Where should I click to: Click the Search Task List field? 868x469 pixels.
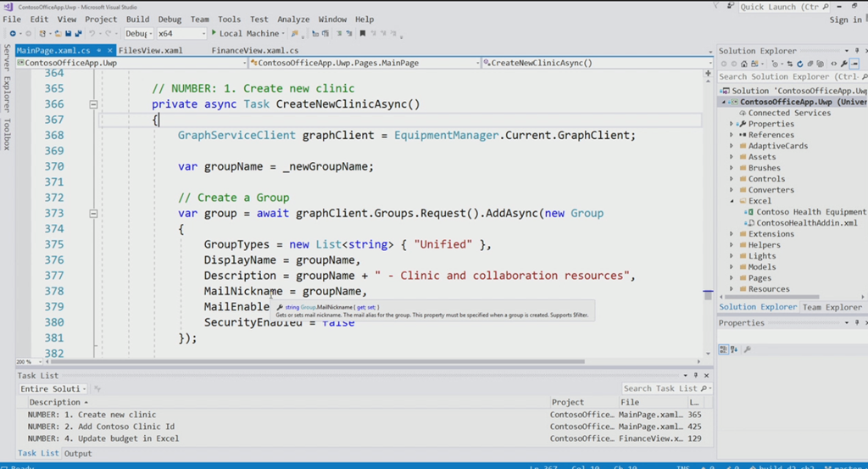(661, 388)
